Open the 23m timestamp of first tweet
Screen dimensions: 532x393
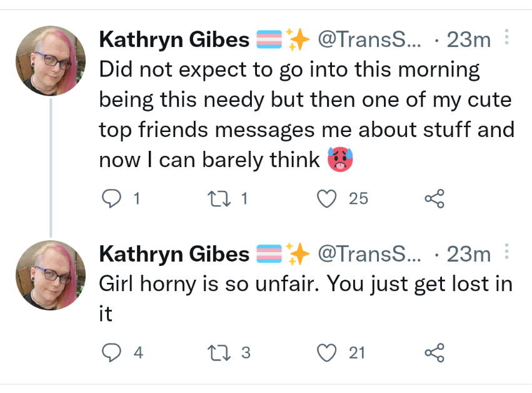[469, 40]
